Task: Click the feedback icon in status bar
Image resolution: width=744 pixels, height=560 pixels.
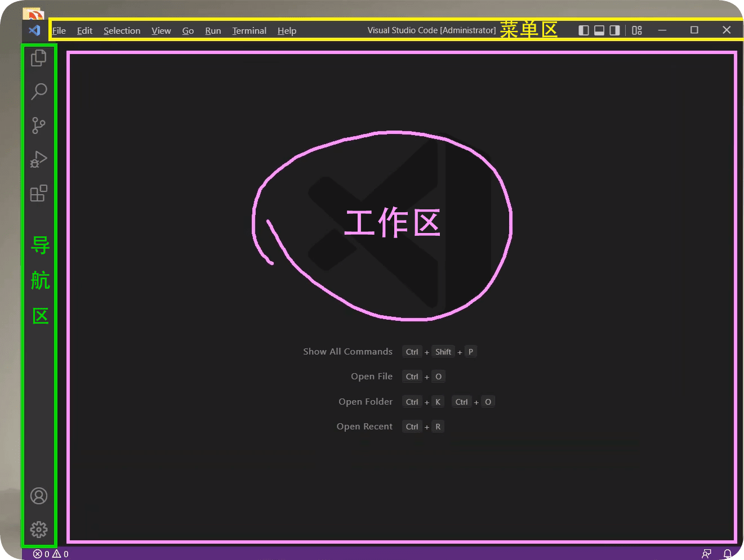Action: click(x=706, y=554)
